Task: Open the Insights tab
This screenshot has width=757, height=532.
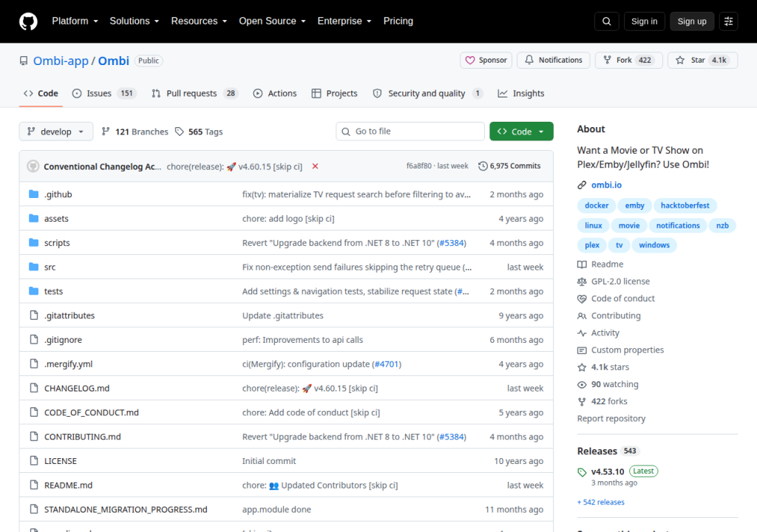Action: point(521,93)
